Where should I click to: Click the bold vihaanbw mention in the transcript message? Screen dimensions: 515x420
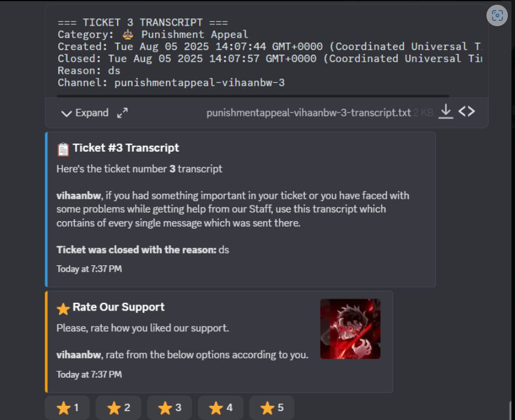pos(79,195)
